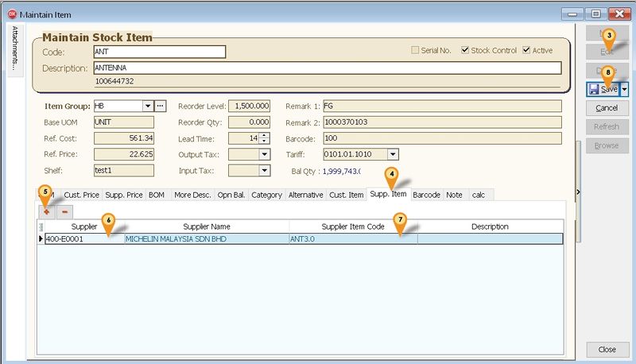This screenshot has height=364, width=636.
Task: Uncheck the Stock Control checkbox
Action: tap(466, 51)
